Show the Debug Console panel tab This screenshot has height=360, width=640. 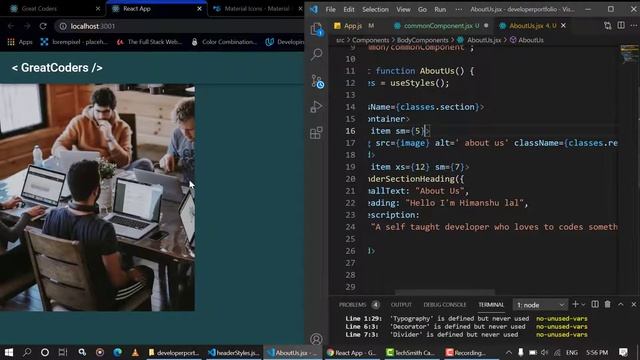(444, 304)
